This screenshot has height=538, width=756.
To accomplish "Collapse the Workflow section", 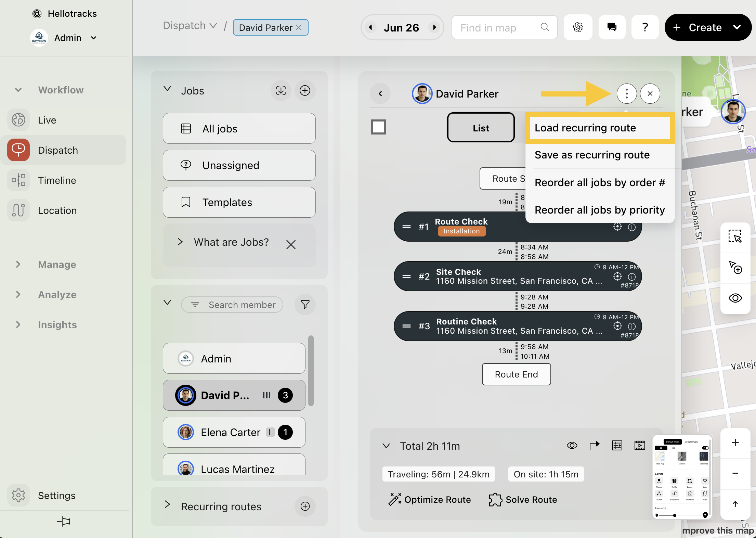I will tap(18, 90).
